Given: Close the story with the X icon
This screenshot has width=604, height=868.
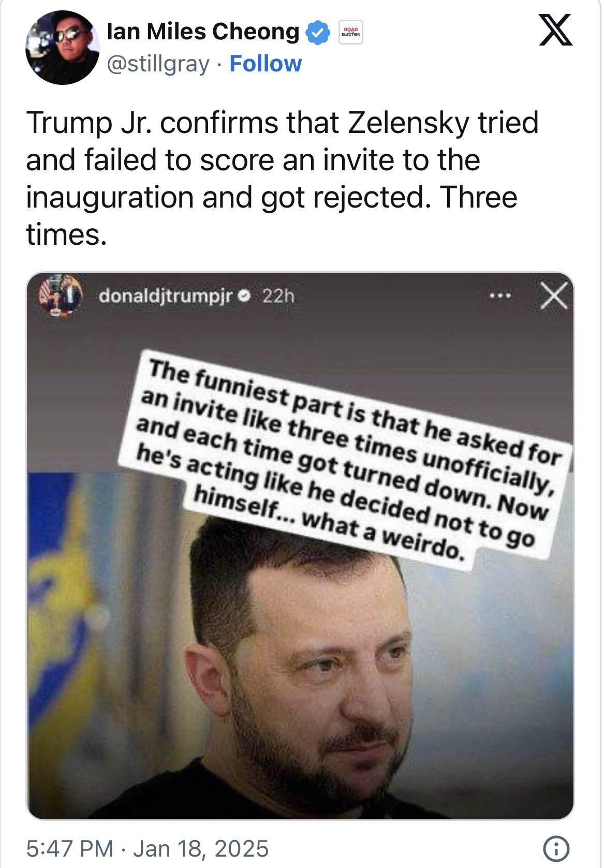Looking at the screenshot, I should coord(553,297).
